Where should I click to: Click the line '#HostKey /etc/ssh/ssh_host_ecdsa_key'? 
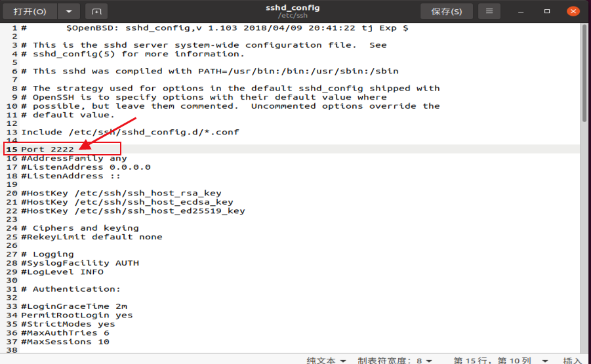click(x=127, y=202)
